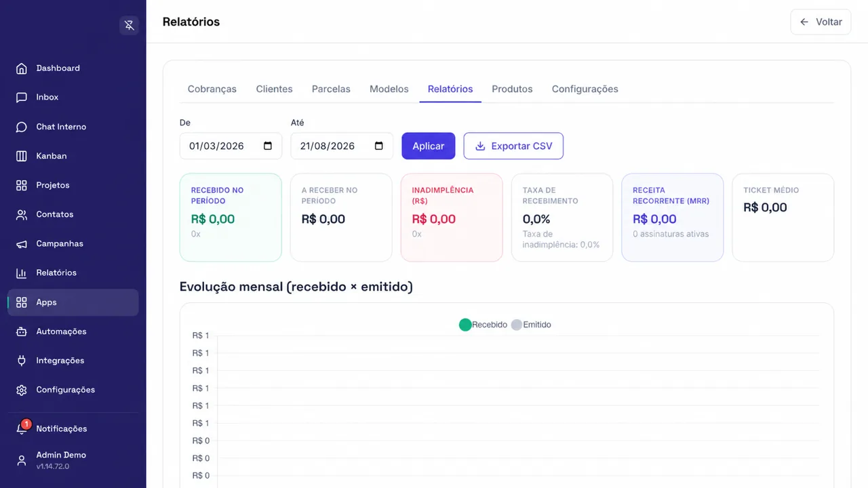Click the 'Evolução mensal (recebido × emitido)' heading
This screenshot has height=488, width=868.
point(296,287)
